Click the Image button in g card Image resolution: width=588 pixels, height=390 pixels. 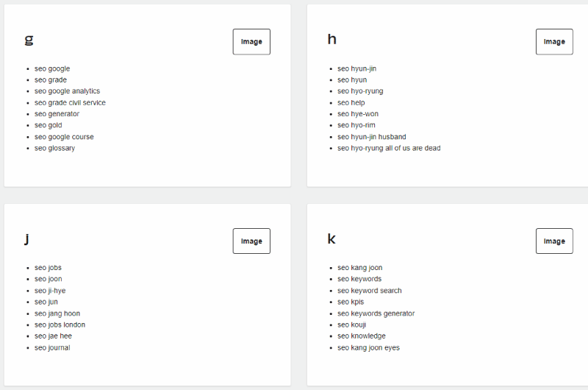coord(251,42)
